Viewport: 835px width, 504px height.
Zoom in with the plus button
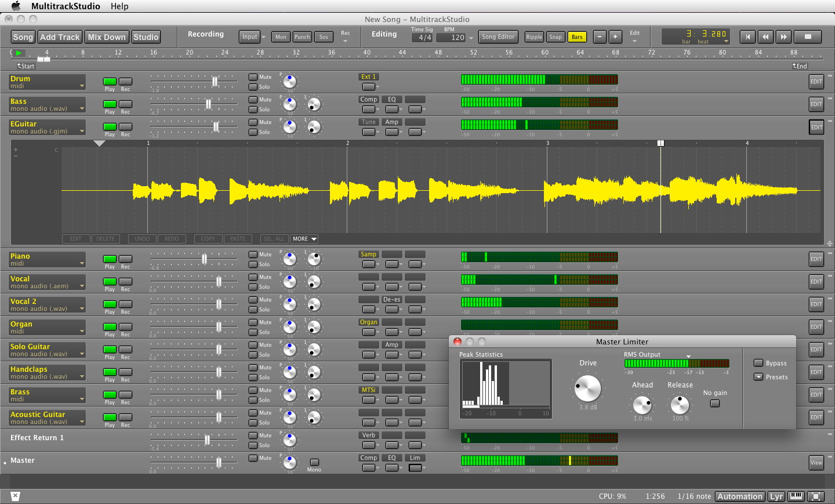615,37
